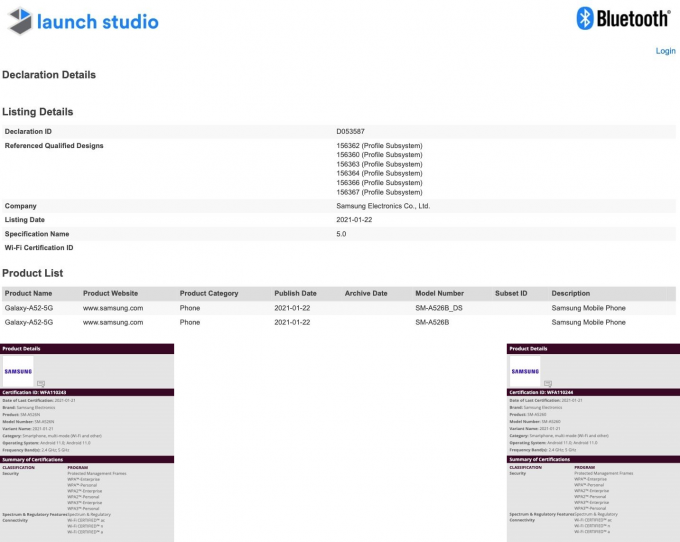Click Phone category in SM-A526B_DS row
Viewport: 680px width, 542px height.
click(190, 308)
